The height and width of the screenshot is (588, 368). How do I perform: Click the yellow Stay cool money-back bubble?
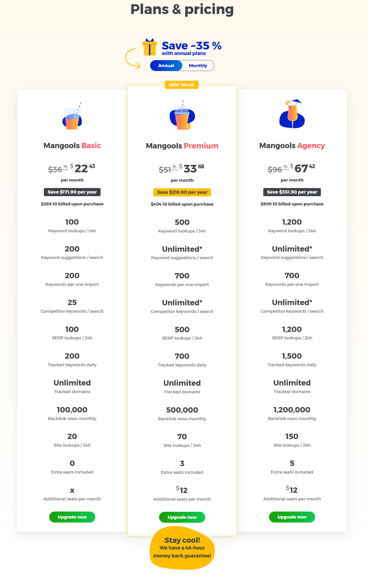click(182, 548)
